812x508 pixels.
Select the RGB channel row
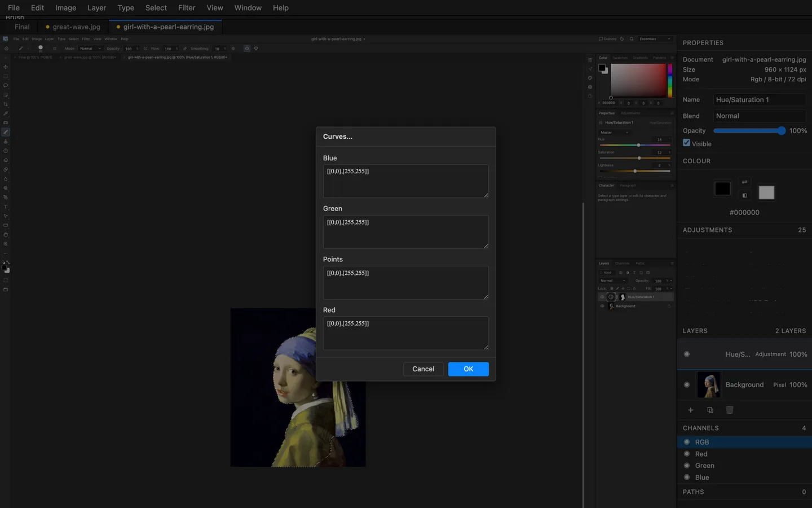(744, 442)
